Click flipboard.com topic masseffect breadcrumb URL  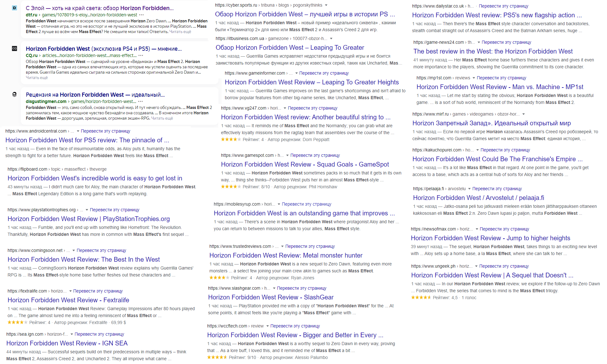(57, 169)
